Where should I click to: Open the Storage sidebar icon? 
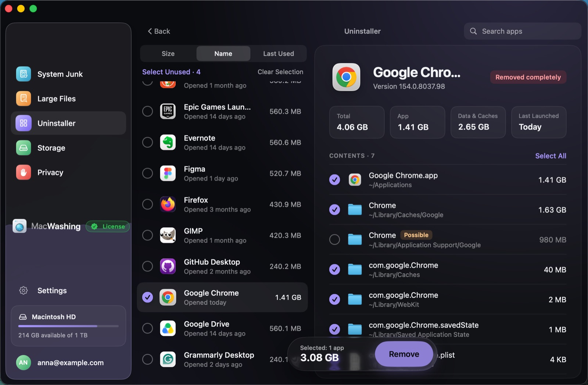(x=24, y=148)
